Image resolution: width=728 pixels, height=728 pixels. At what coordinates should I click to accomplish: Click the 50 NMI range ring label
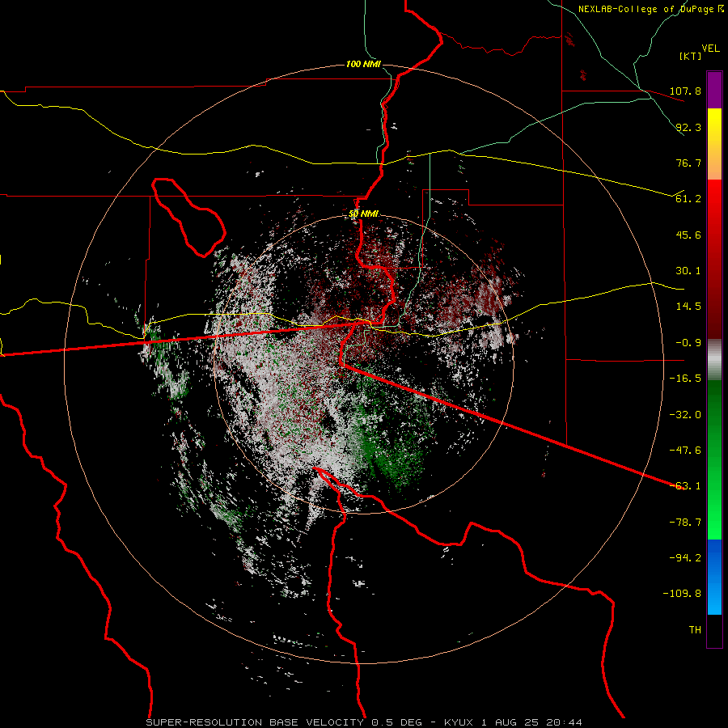pyautogui.click(x=363, y=214)
